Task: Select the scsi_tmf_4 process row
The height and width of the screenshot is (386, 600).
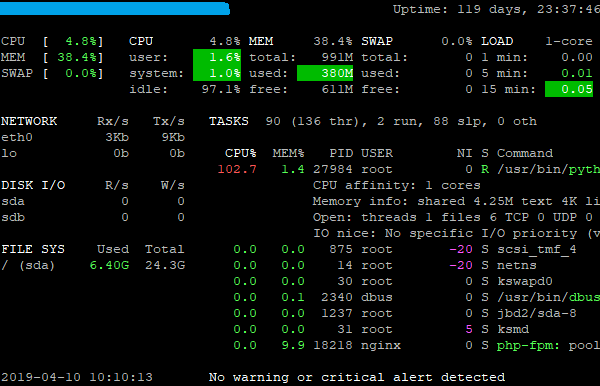Action: pyautogui.click(x=405, y=249)
